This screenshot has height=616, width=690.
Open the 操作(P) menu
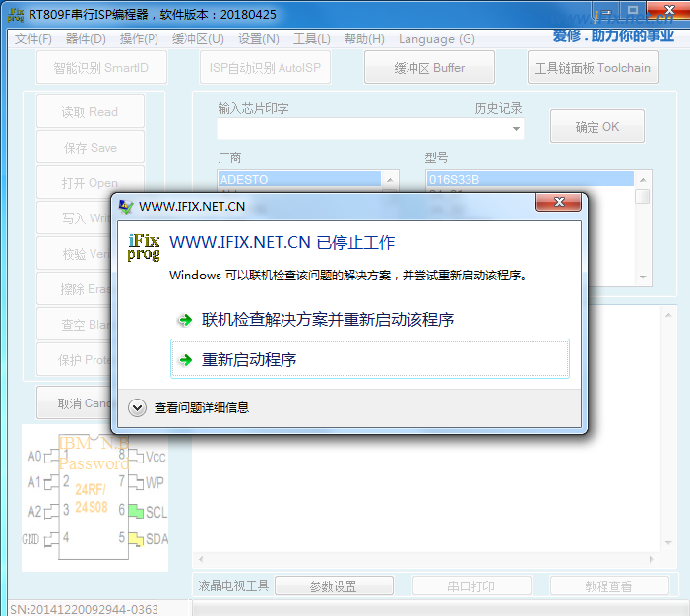pyautogui.click(x=139, y=39)
